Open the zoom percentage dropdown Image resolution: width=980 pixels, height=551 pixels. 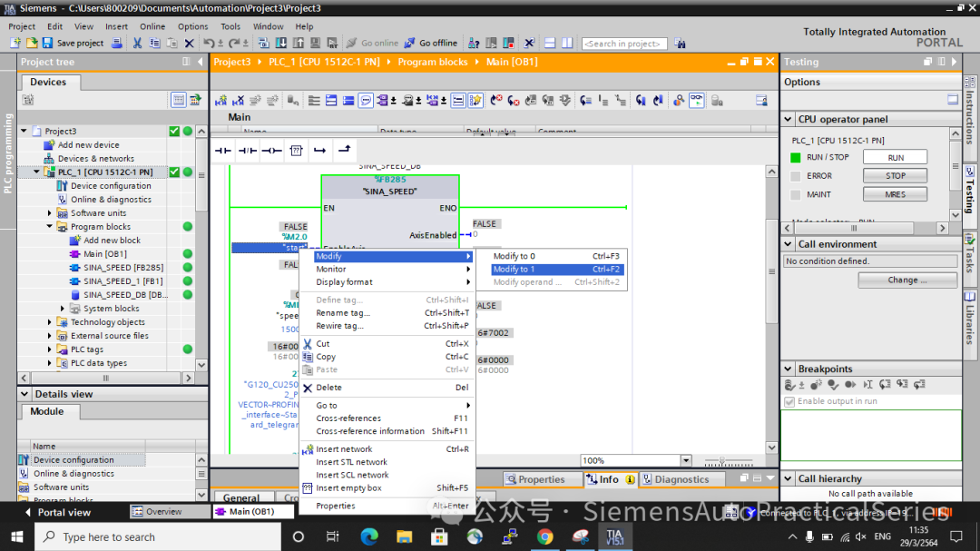[686, 460]
